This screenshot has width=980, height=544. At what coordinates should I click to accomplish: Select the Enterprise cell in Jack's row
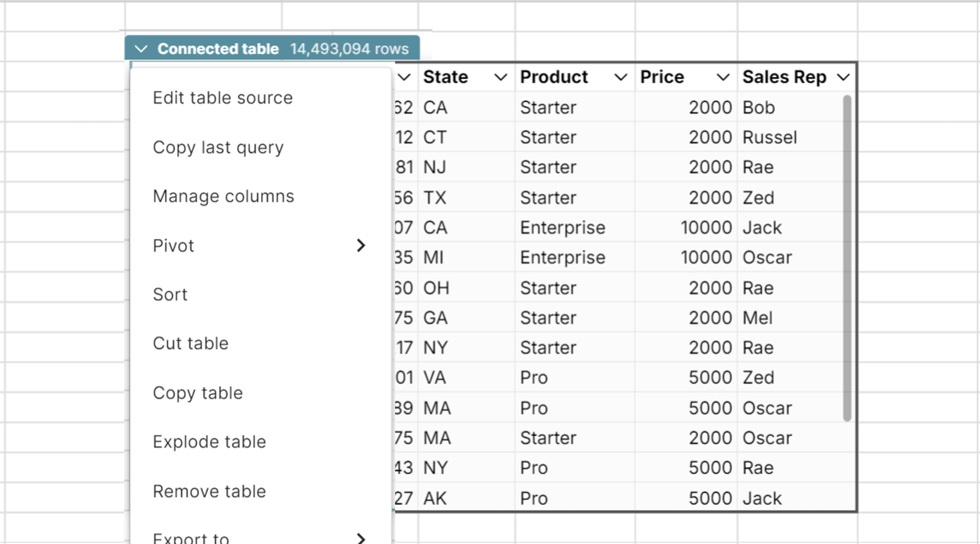coord(562,228)
